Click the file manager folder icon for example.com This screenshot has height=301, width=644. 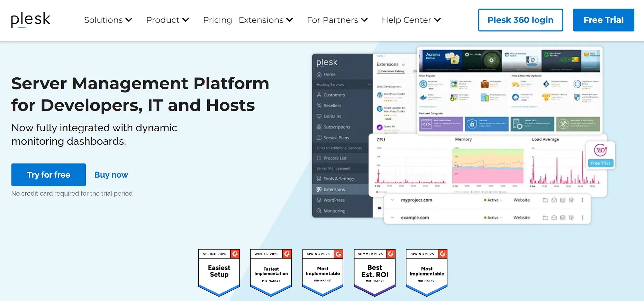click(545, 218)
